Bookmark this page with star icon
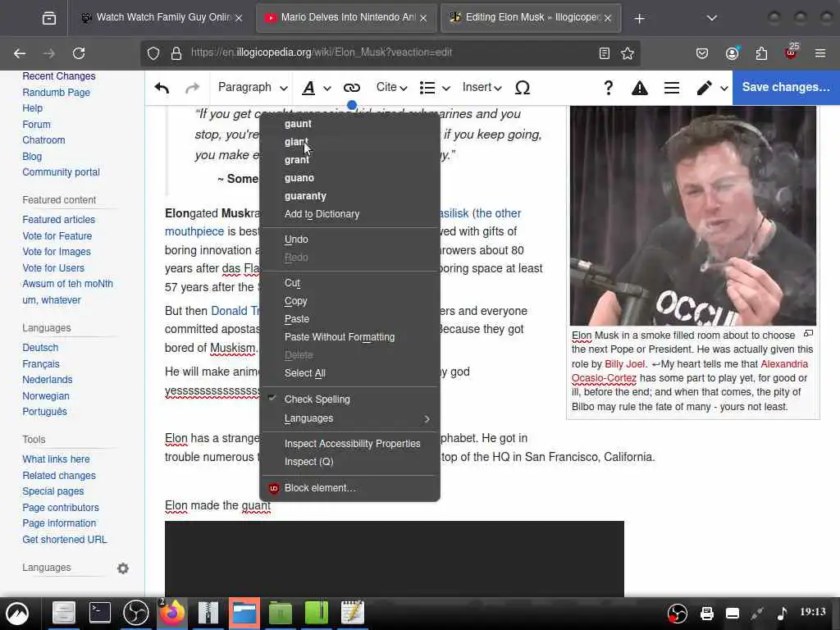This screenshot has height=630, width=840. point(628,53)
